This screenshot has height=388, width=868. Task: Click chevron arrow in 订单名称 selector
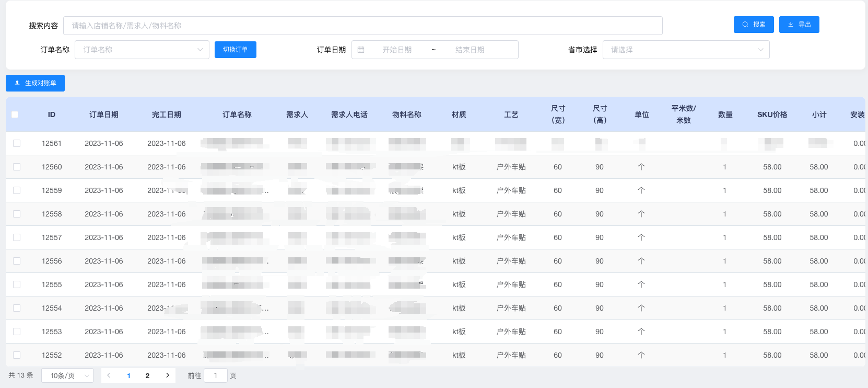coord(200,50)
